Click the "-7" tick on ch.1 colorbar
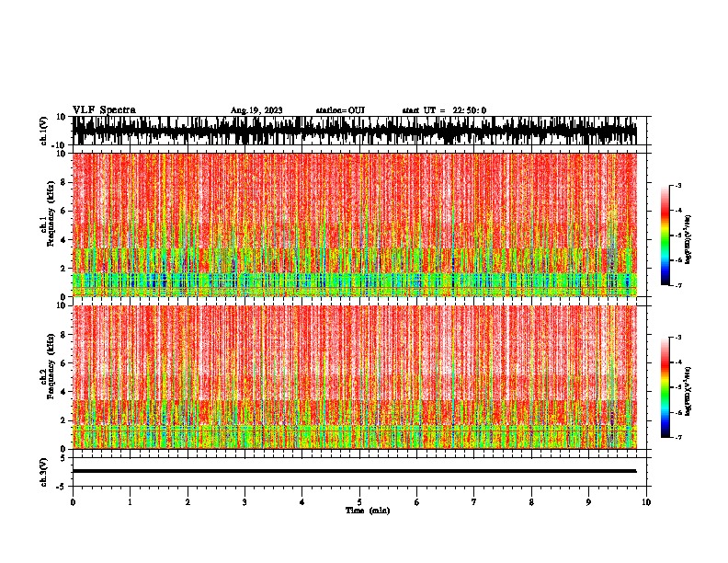 (677, 285)
